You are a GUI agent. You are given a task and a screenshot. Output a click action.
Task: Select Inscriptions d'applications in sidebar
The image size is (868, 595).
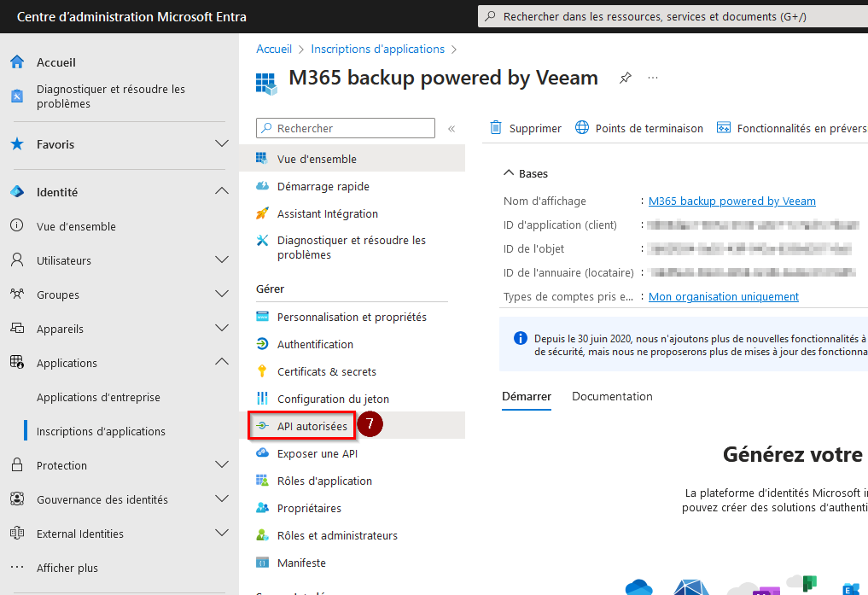[x=101, y=431]
